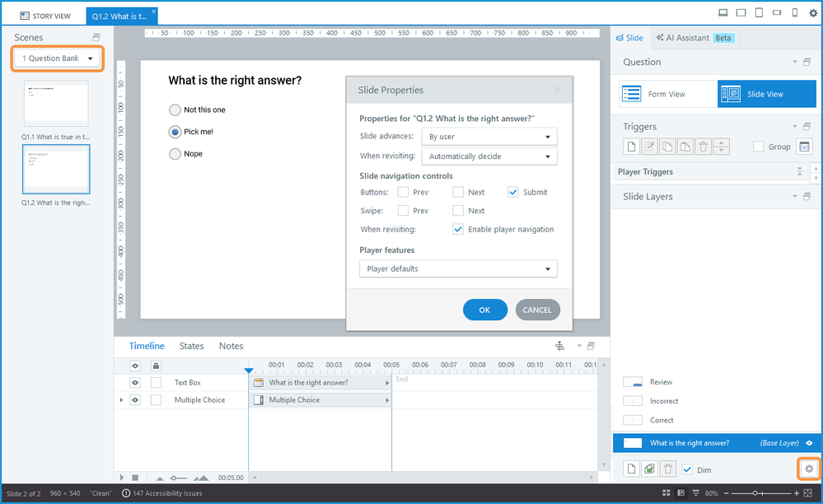Click OK in Slide Properties
The height and width of the screenshot is (504, 823).
click(x=485, y=310)
